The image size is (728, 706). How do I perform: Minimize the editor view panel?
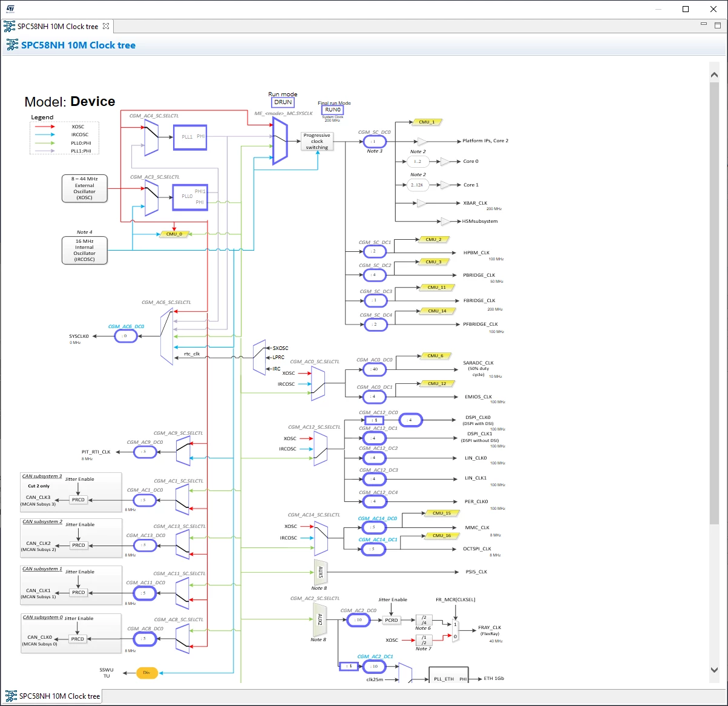[704, 25]
